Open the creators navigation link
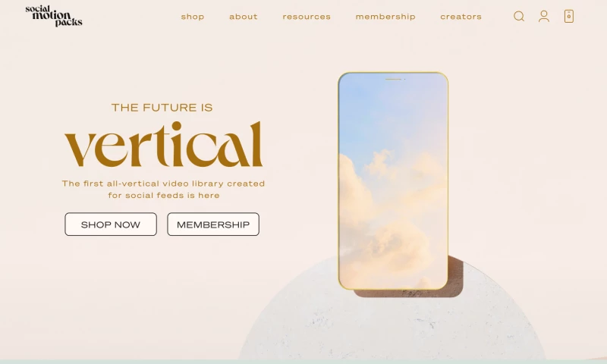This screenshot has width=607, height=364. 461,17
